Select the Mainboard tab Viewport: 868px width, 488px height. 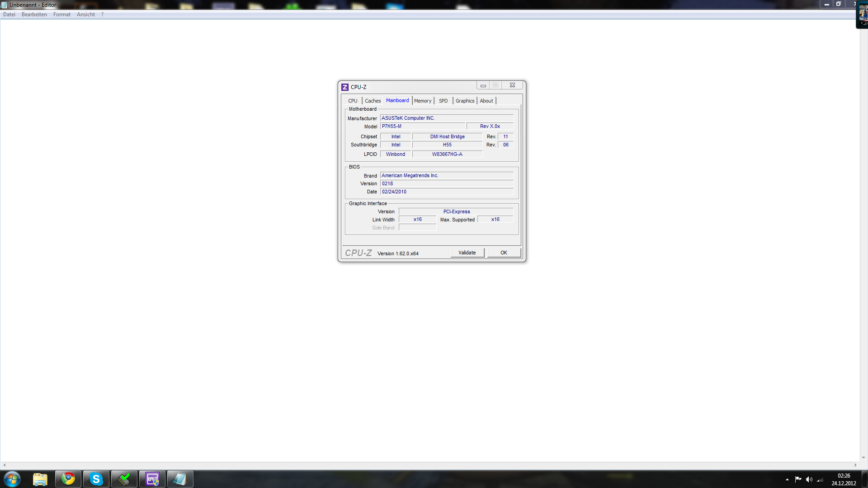[x=397, y=100]
